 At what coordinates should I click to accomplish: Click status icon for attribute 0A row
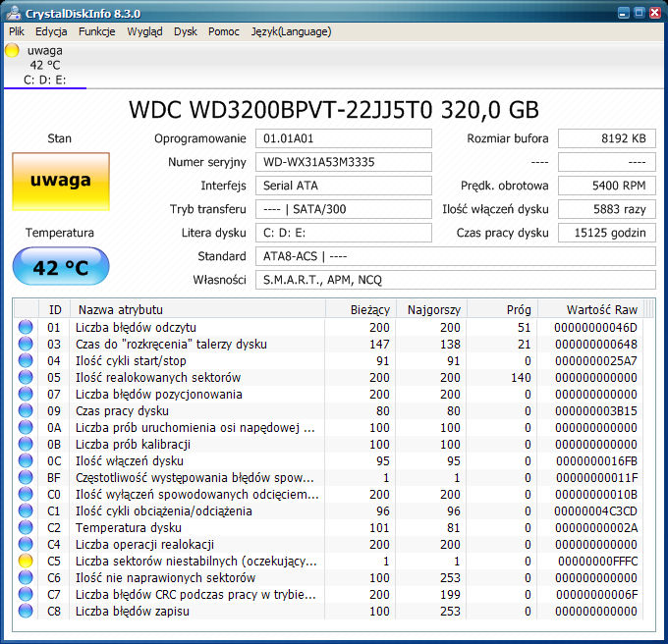click(x=26, y=427)
